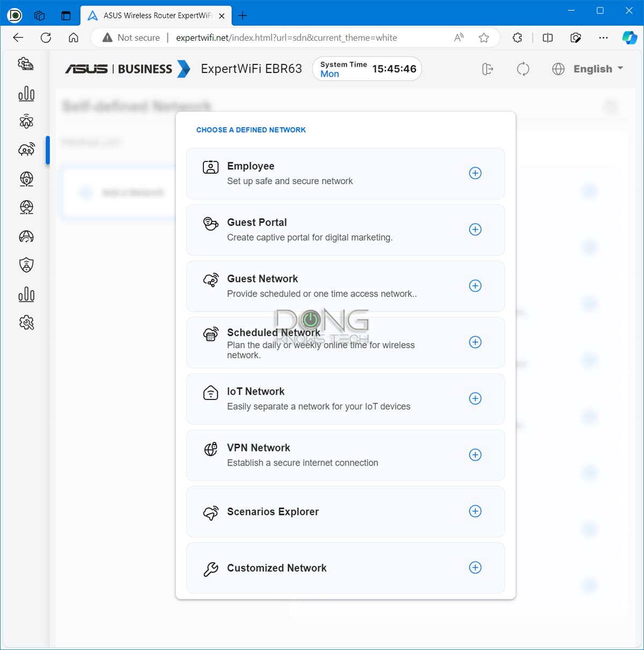Click the Scheduled Network calendar icon
644x650 pixels.
210,334
